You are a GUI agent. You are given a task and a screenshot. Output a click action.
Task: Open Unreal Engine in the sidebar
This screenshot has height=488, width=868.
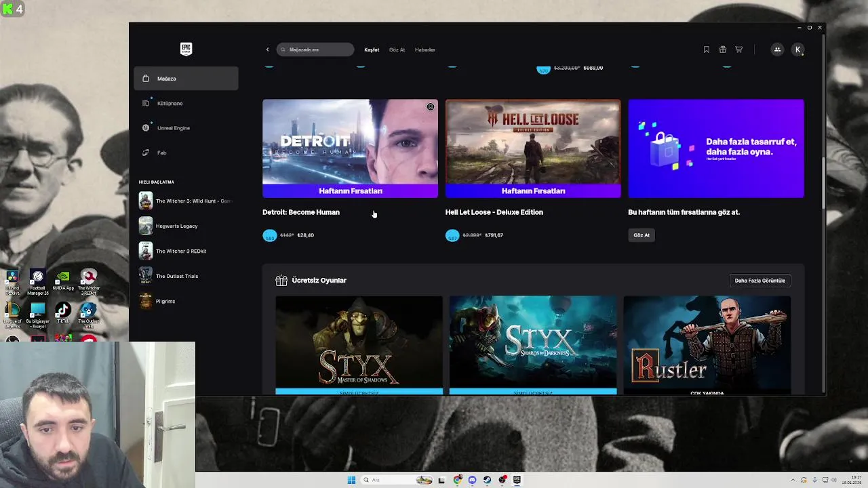[186, 127]
